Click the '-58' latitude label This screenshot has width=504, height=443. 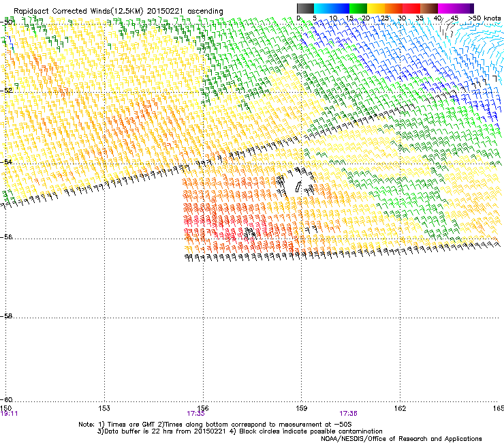coord(6,316)
